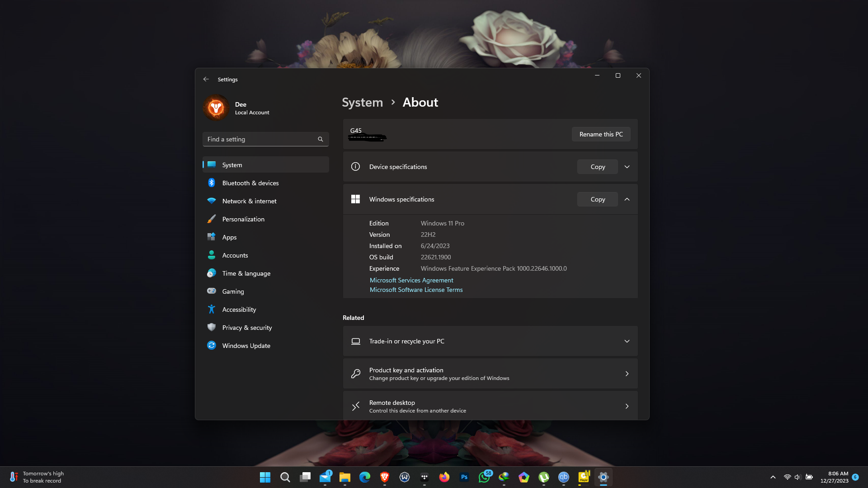Click the search magnifier in Find a setting
The height and width of the screenshot is (488, 868).
tap(321, 139)
